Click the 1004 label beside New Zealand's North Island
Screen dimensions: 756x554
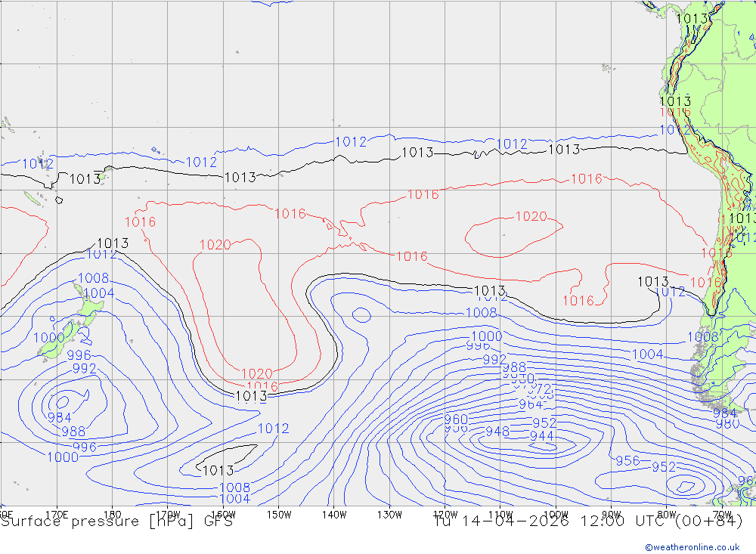[99, 293]
